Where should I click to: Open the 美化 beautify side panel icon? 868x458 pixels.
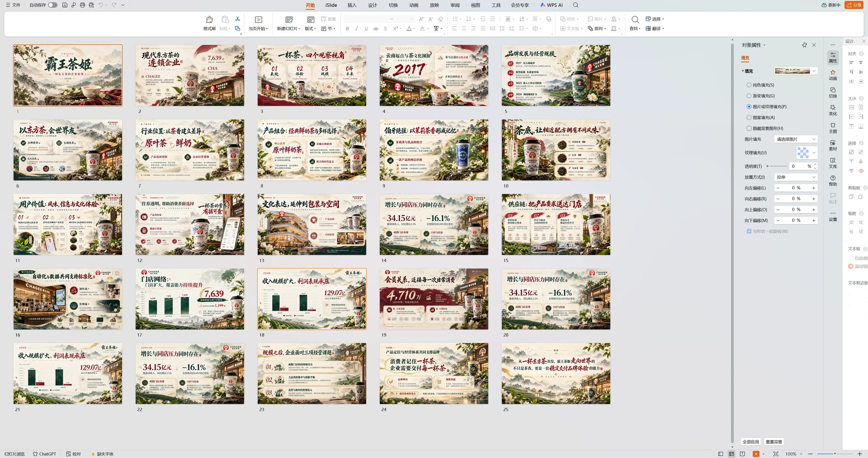point(833,110)
